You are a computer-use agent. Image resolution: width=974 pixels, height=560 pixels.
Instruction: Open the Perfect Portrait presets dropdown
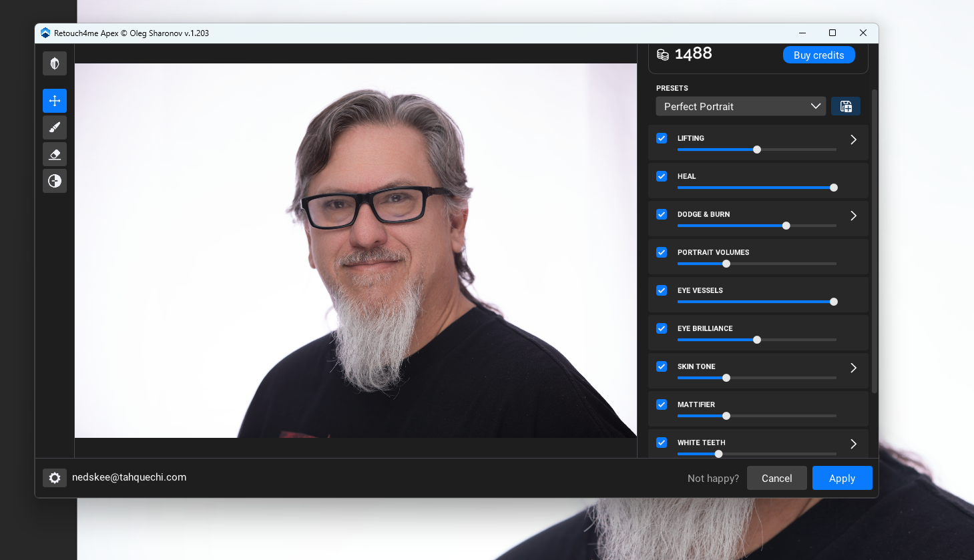741,106
